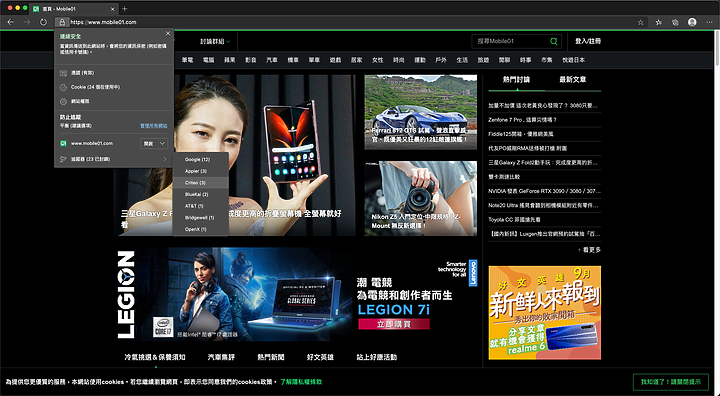The width and height of the screenshot is (720, 396).
Task: Open the tracking prevention 開啟 dropdown for www.mobile01.com
Action: point(154,144)
